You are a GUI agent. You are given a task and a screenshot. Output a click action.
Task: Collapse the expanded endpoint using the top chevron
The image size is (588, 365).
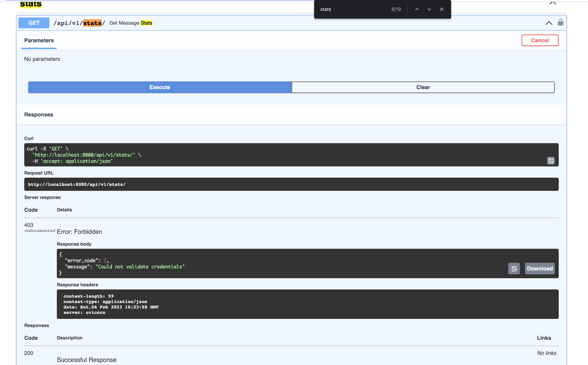click(x=549, y=23)
